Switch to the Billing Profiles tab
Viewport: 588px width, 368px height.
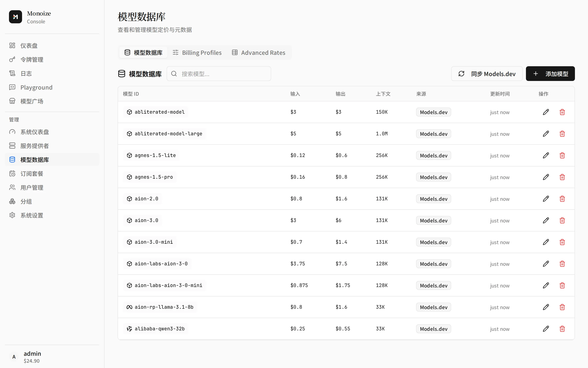(197, 53)
